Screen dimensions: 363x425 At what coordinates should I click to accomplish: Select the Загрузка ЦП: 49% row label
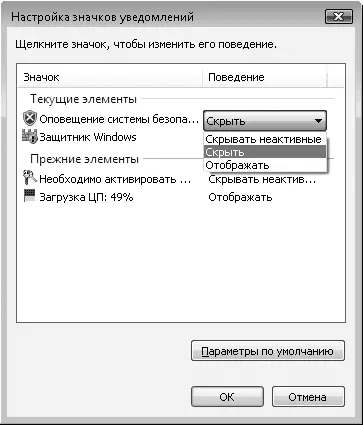(86, 197)
